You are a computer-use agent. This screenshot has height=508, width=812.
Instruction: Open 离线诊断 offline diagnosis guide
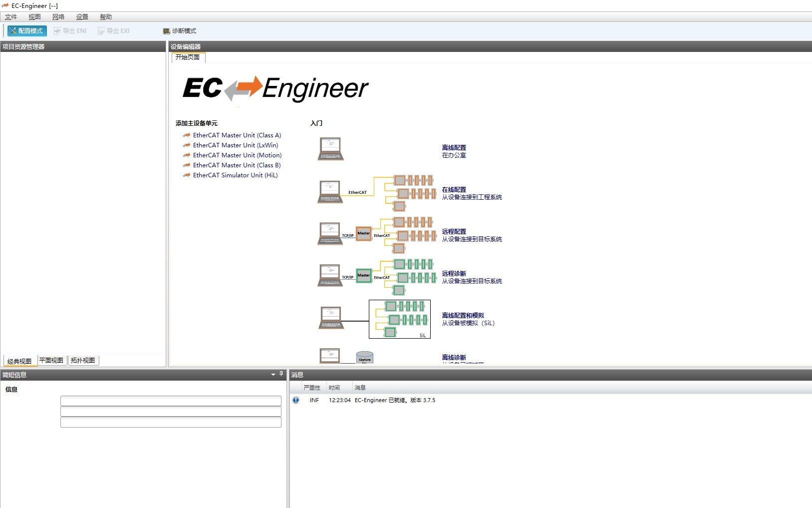[454, 358]
